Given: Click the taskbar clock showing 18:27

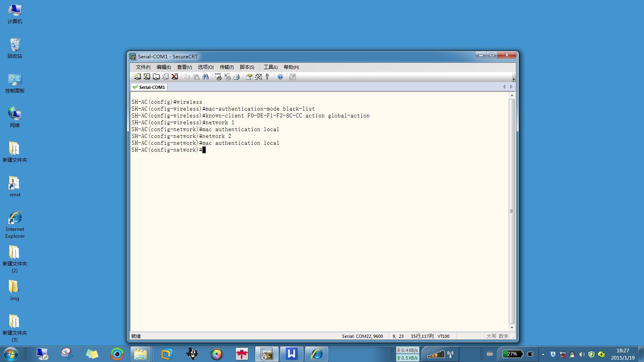Looking at the screenshot, I should pyautogui.click(x=622, y=354).
